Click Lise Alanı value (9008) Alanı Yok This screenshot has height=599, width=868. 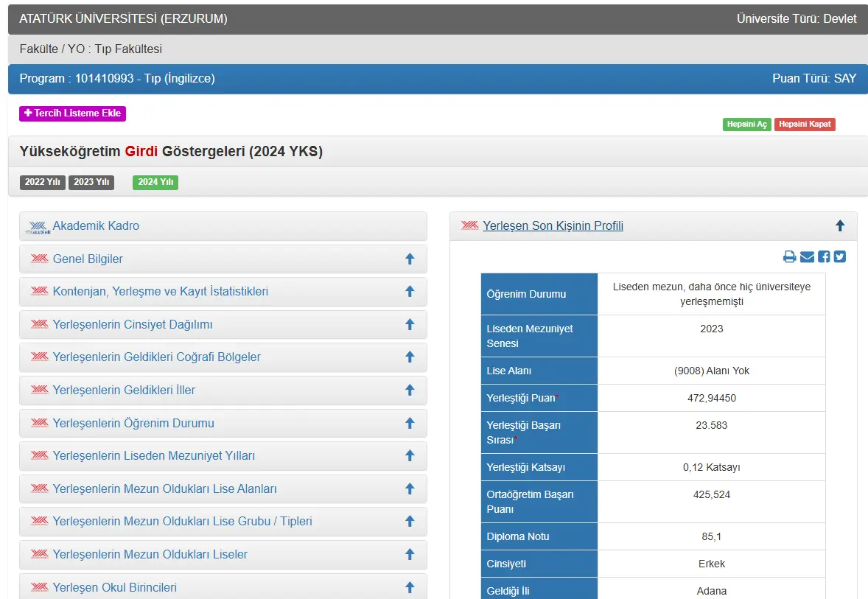(x=711, y=371)
